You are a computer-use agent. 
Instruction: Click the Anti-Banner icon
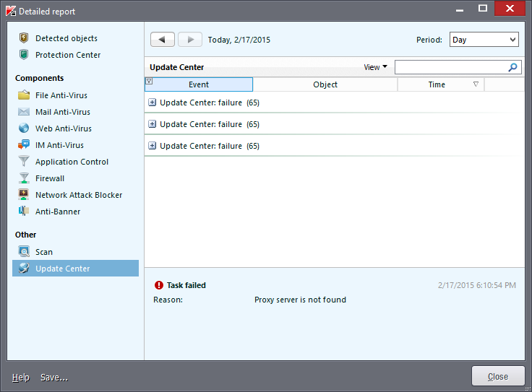pos(24,211)
